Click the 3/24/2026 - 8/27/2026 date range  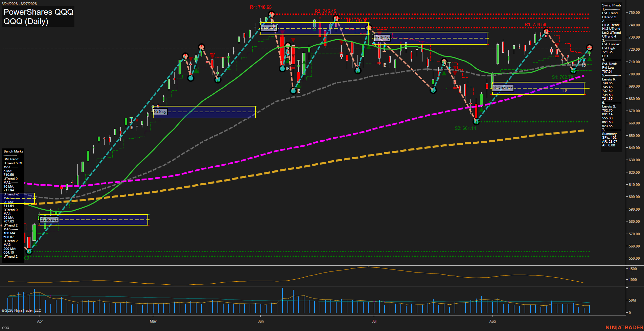tap(19, 4)
